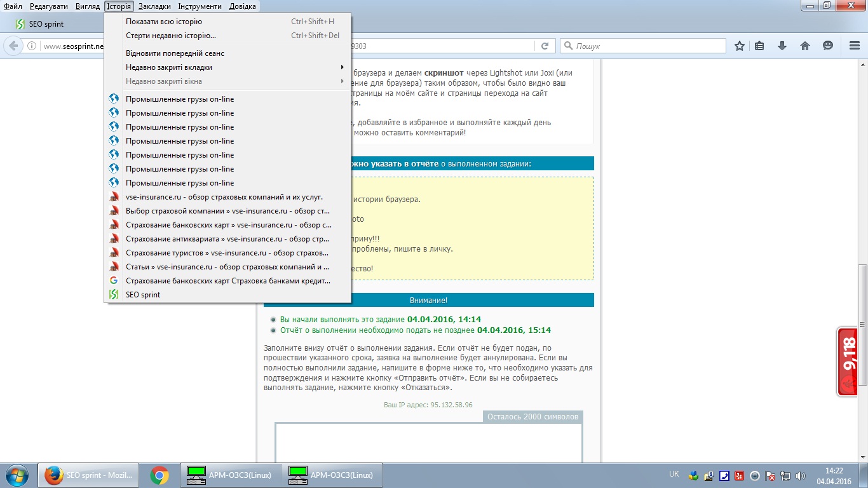Bookmark this page with the star icon
Image resolution: width=868 pixels, height=488 pixels.
click(x=740, y=46)
